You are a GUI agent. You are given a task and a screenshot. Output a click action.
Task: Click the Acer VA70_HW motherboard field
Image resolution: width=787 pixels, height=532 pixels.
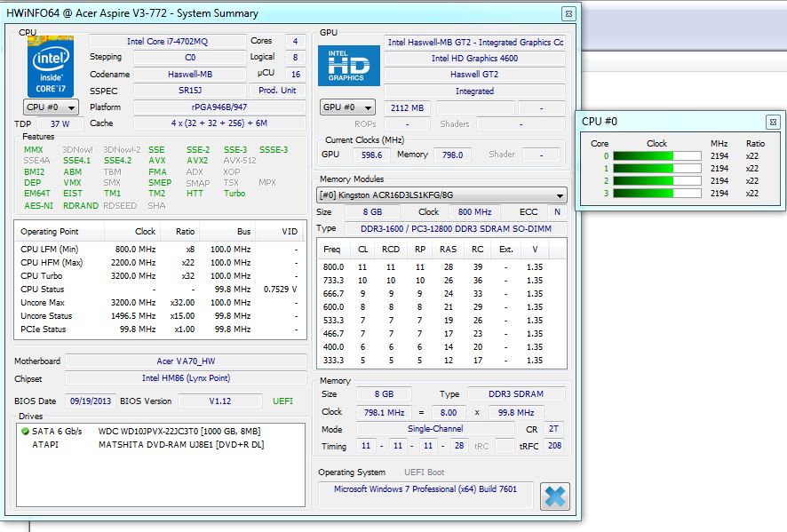tap(186, 361)
